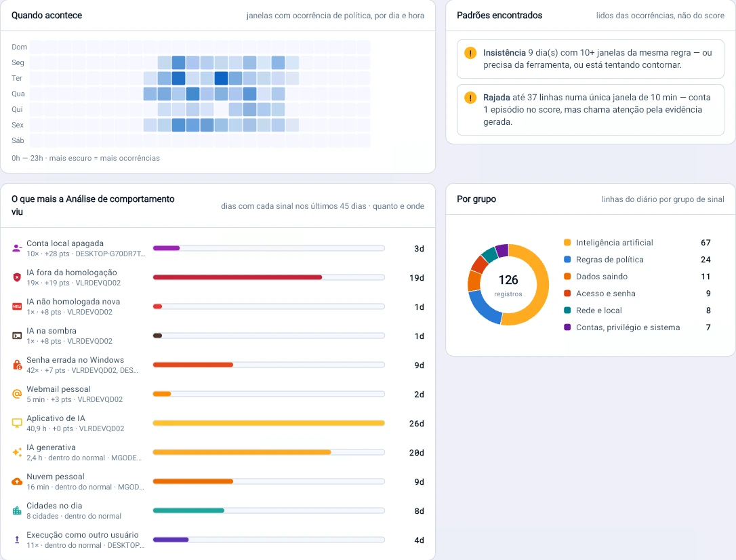The height and width of the screenshot is (560, 736).
Task: Select the Rajada pattern card
Action: click(590, 110)
